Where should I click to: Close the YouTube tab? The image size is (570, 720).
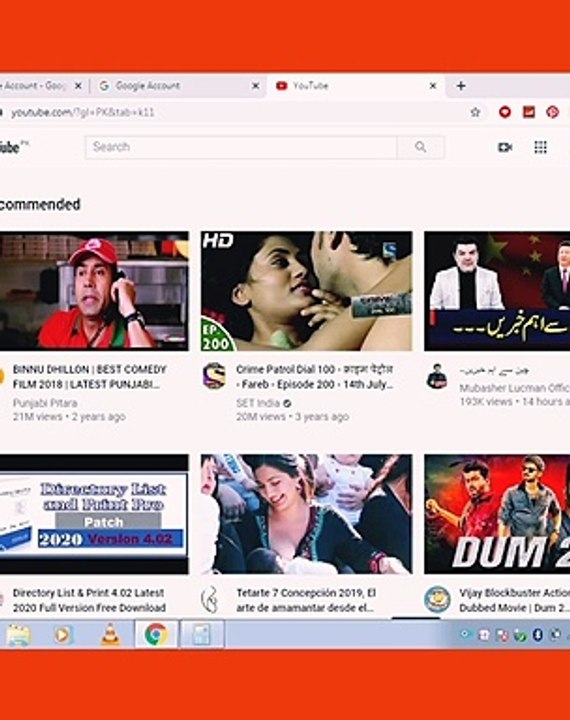[x=433, y=86]
